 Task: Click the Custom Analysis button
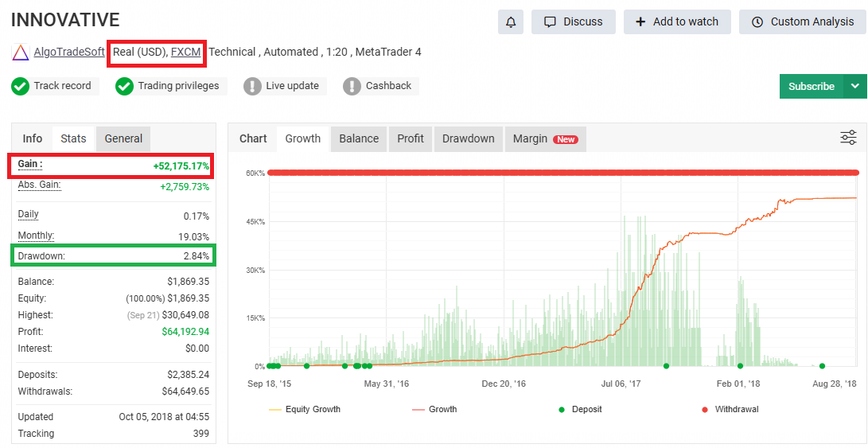pos(802,22)
